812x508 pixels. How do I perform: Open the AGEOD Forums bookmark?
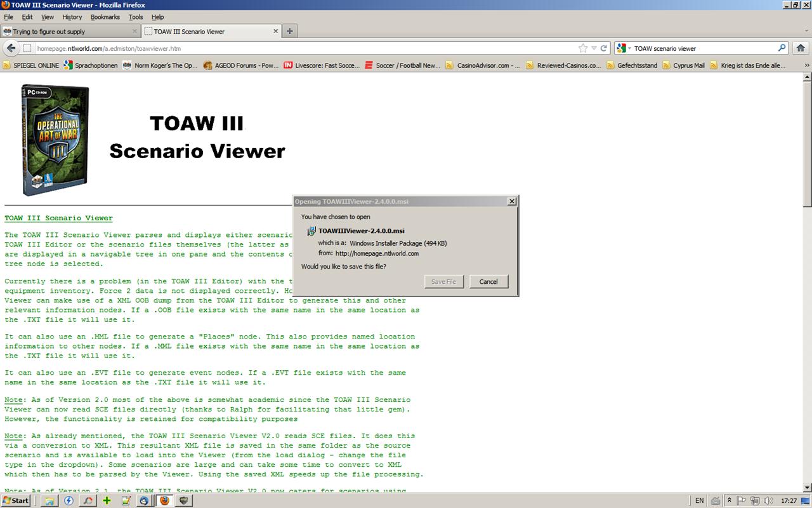241,65
